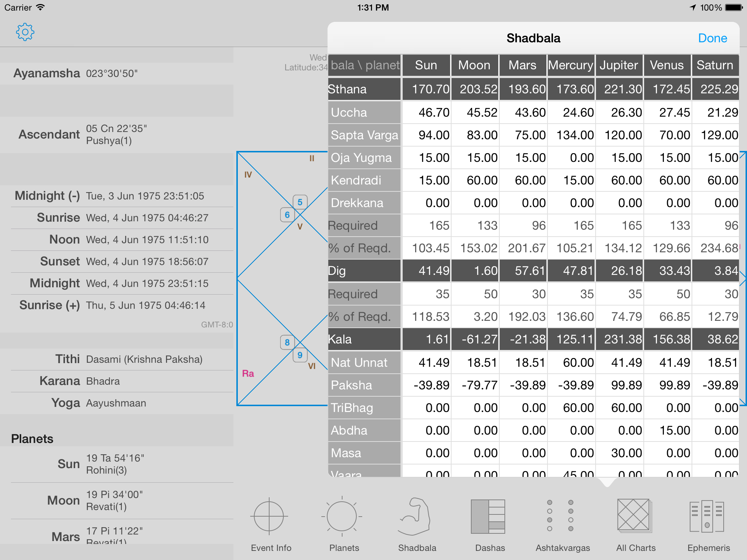Tap the Shadbala flexed arm icon
The width and height of the screenshot is (747, 560).
(415, 517)
